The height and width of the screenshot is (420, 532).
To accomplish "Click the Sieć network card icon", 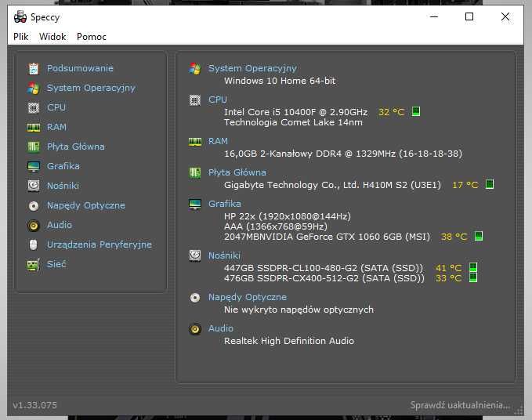I will click(33, 264).
